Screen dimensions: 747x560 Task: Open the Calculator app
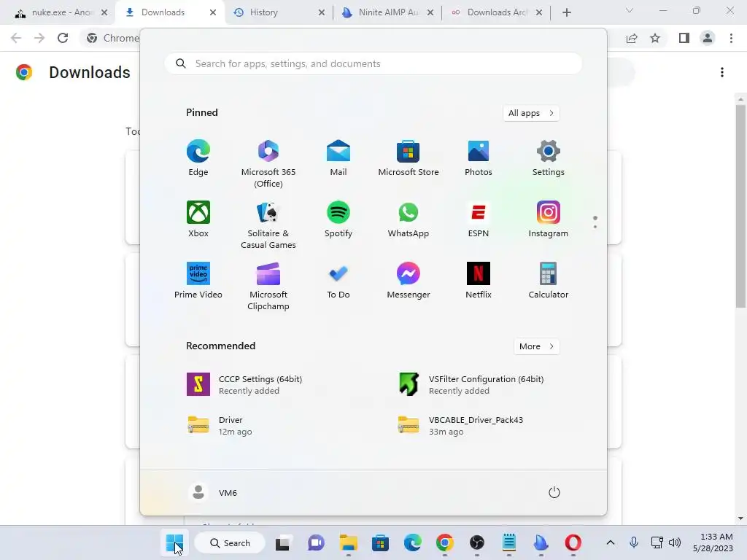pos(549,281)
